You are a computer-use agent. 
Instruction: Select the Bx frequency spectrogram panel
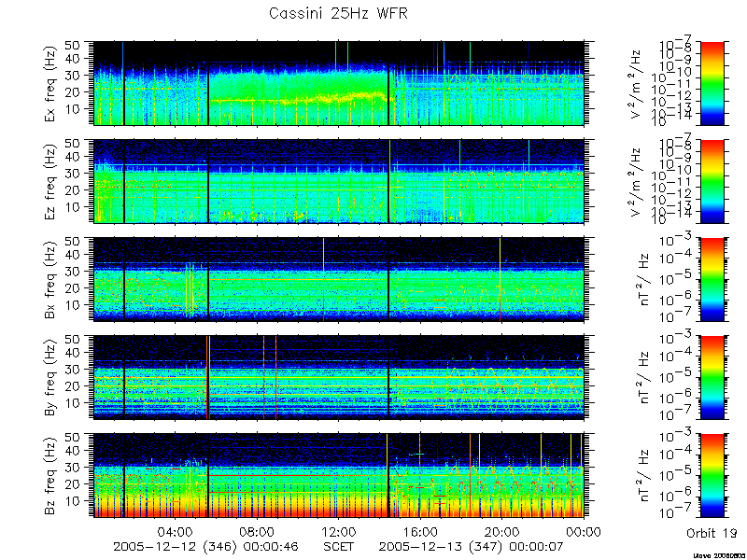[338, 279]
